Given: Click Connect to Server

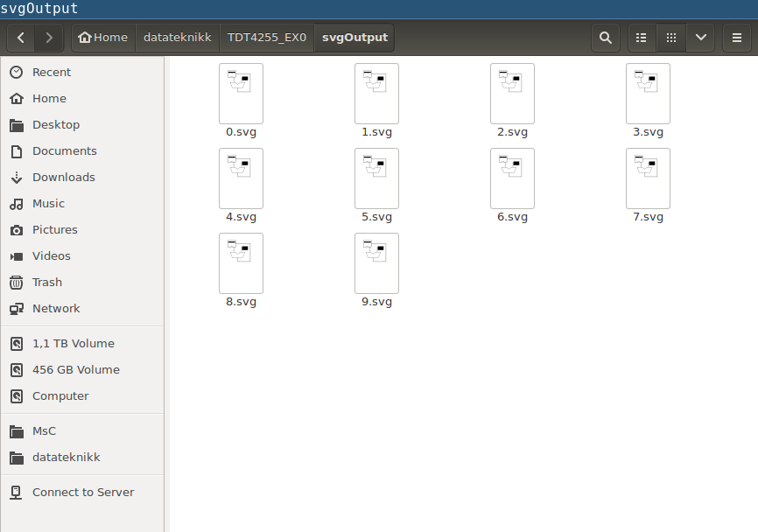Looking at the screenshot, I should point(83,493).
